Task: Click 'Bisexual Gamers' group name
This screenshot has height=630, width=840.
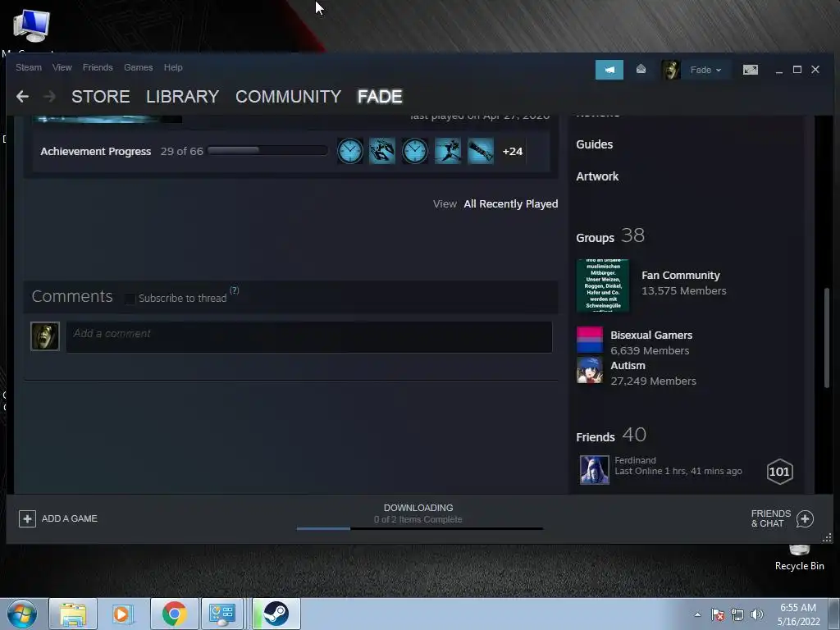Action: [x=651, y=336]
